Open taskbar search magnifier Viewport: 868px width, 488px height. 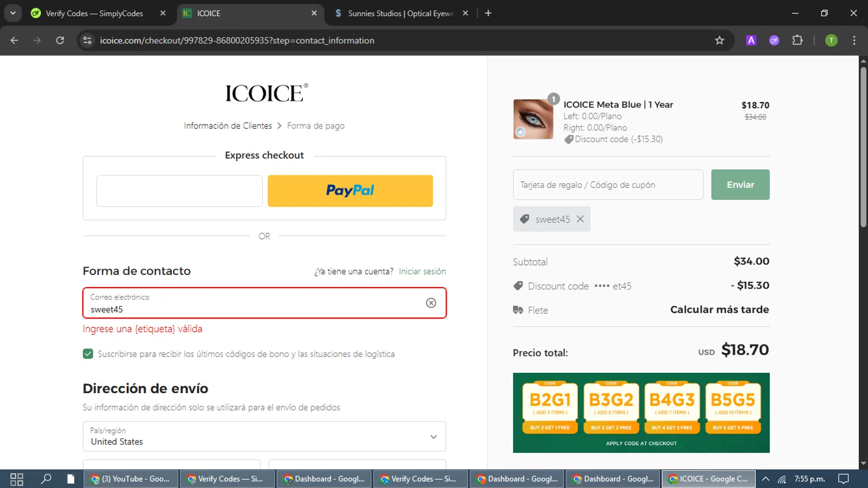[46, 479]
